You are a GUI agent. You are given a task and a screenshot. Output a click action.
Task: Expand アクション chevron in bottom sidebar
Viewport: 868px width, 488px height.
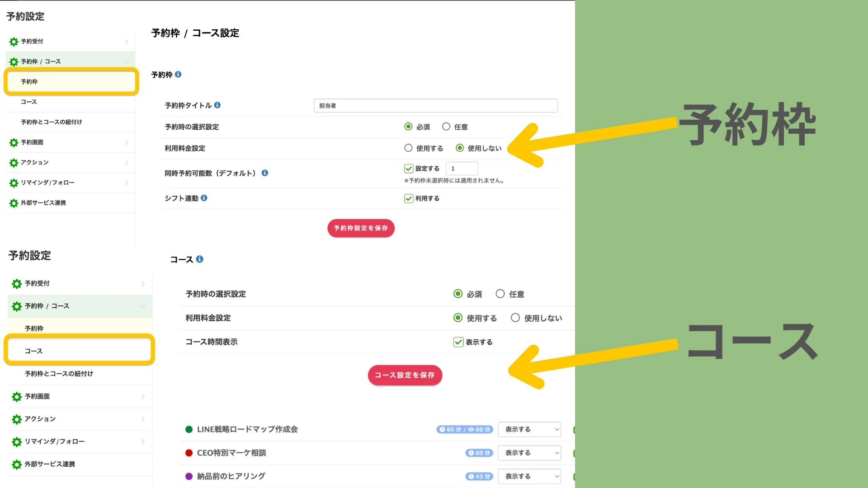click(x=143, y=419)
